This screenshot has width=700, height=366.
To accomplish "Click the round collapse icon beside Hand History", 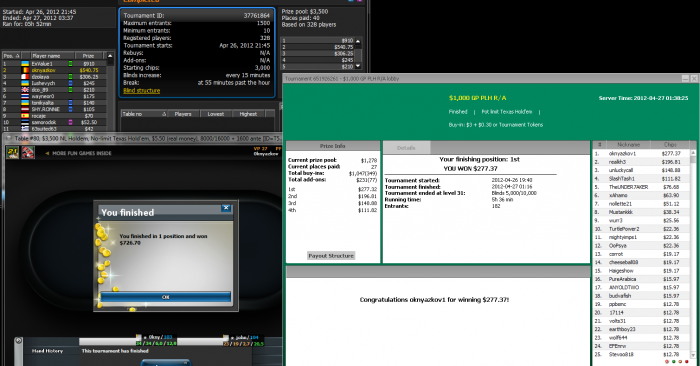I will 18,341.
